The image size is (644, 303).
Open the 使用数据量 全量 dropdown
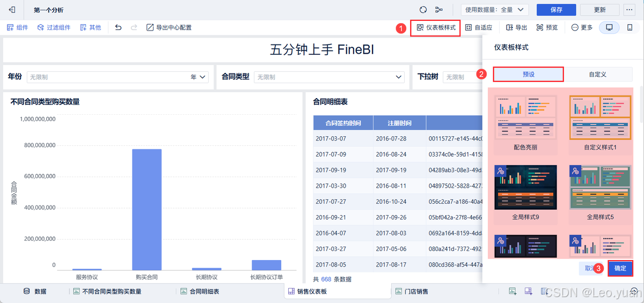495,10
